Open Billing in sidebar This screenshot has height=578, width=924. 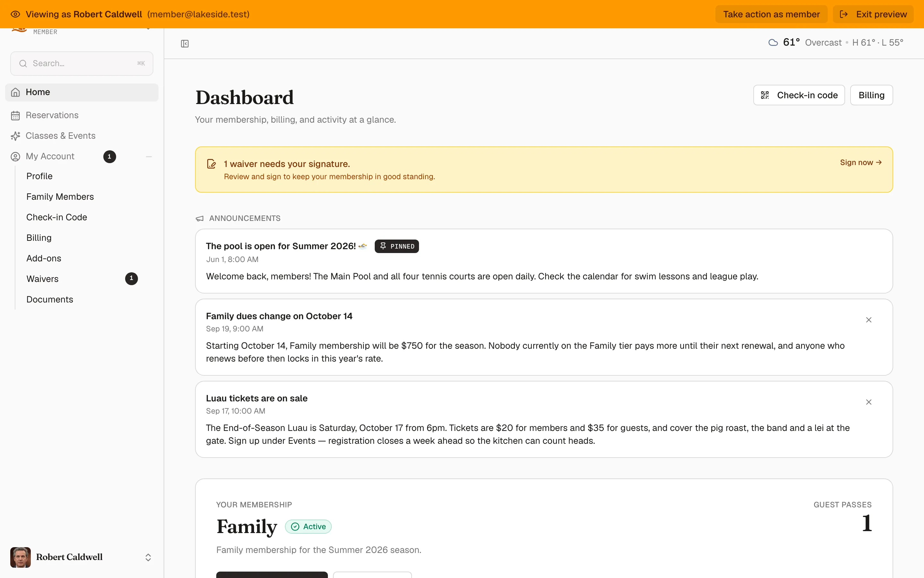point(39,238)
